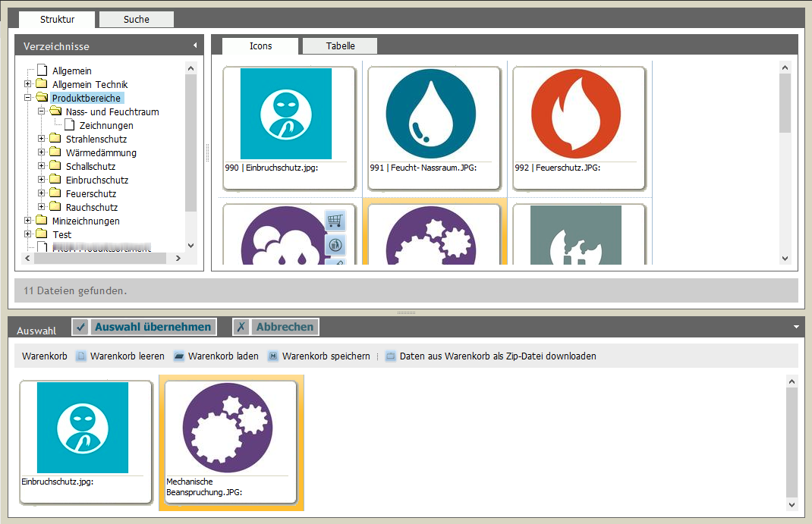Click the Warenkorb laden icon
Viewport: 812px width, 524px height.
(179, 356)
